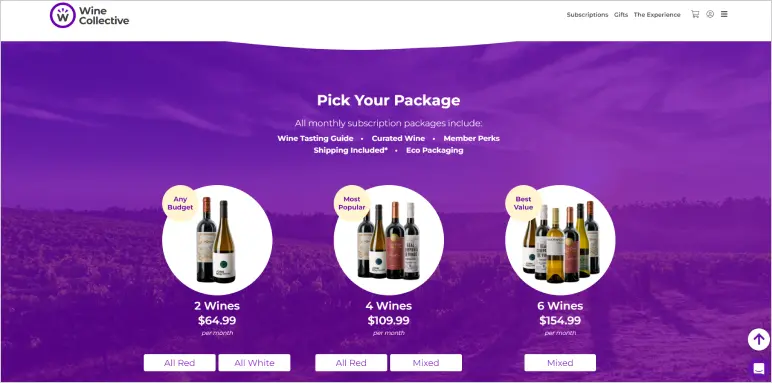Choose All White for 2 Wines
Image resolution: width=772 pixels, height=383 pixels.
255,363
